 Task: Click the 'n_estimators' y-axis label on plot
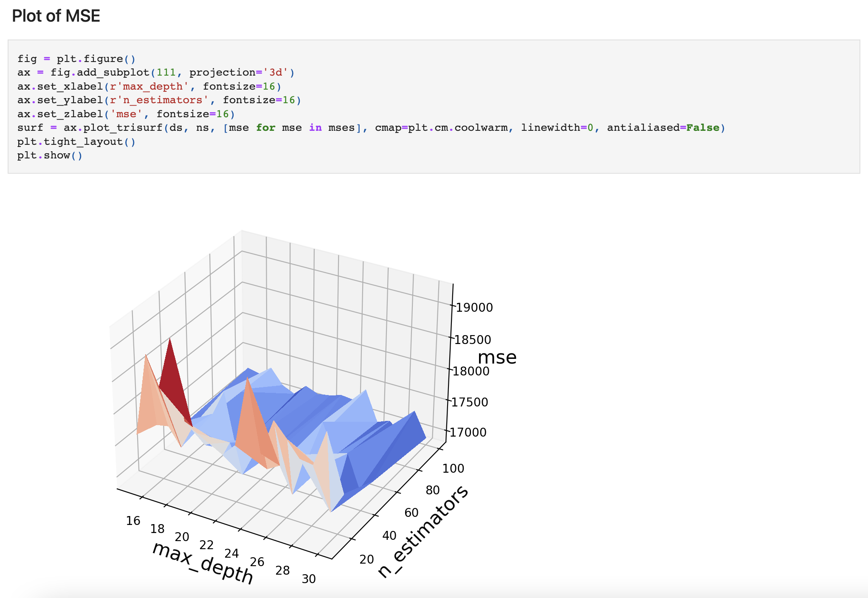(423, 531)
